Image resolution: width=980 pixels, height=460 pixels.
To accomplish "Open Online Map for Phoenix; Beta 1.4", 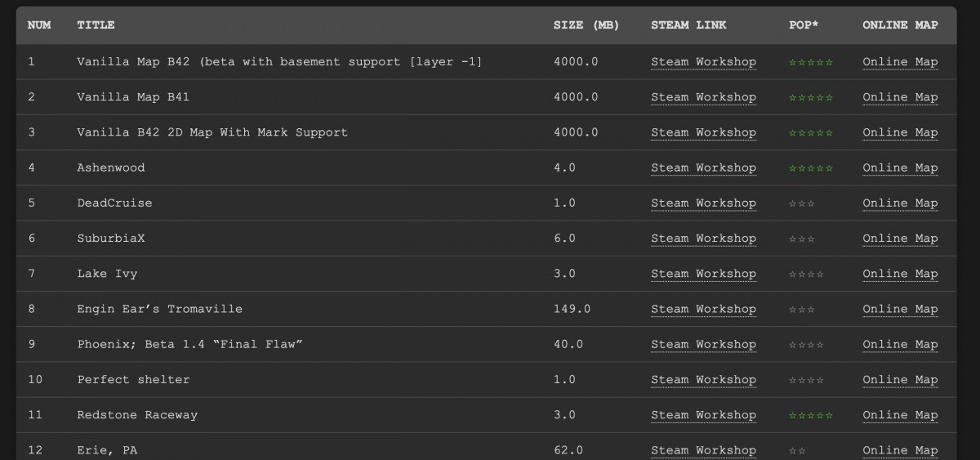I will point(900,344).
